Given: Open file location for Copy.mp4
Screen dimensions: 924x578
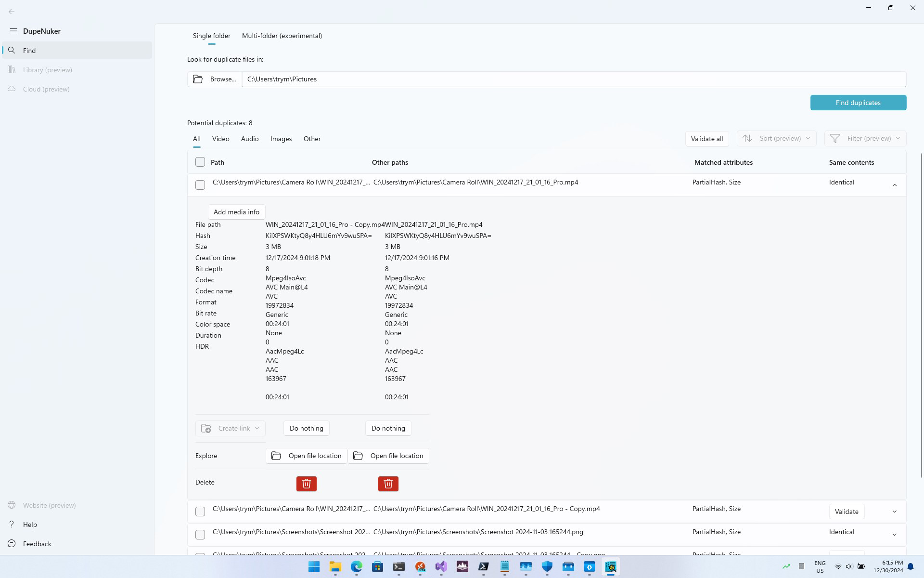Looking at the screenshot, I should [306, 456].
